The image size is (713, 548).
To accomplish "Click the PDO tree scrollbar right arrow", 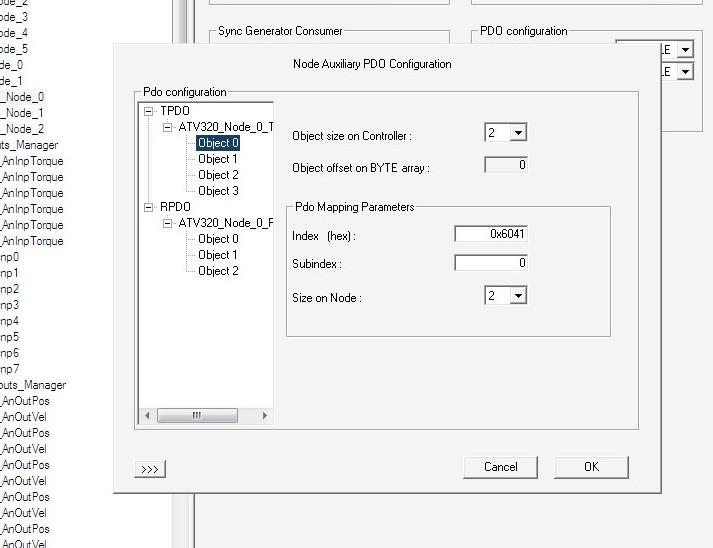I will pos(265,415).
